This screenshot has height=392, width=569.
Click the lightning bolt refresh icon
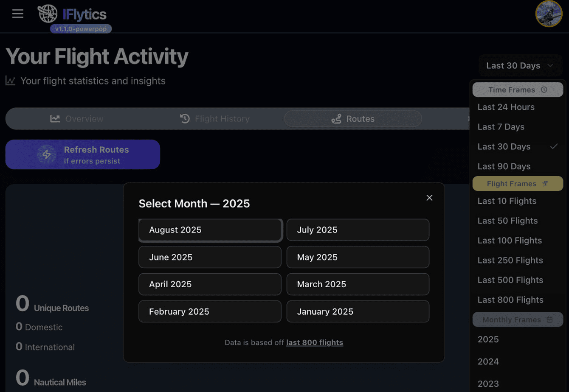point(47,155)
